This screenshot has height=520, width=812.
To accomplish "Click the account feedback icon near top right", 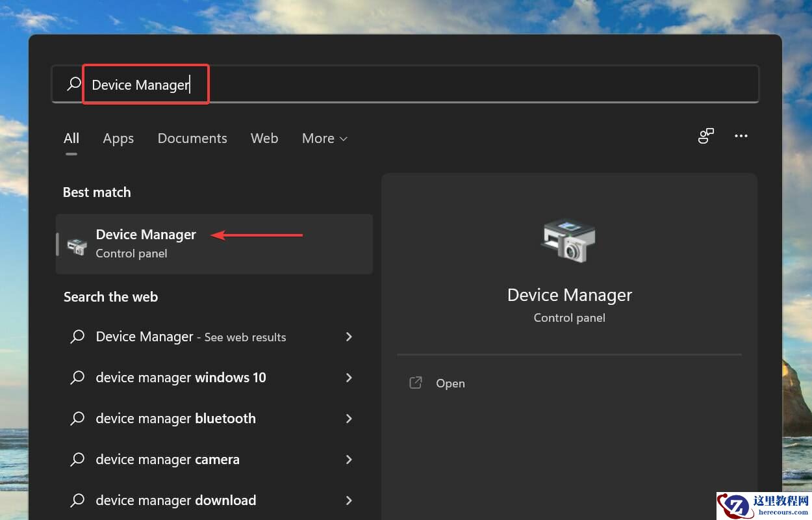I will (706, 136).
